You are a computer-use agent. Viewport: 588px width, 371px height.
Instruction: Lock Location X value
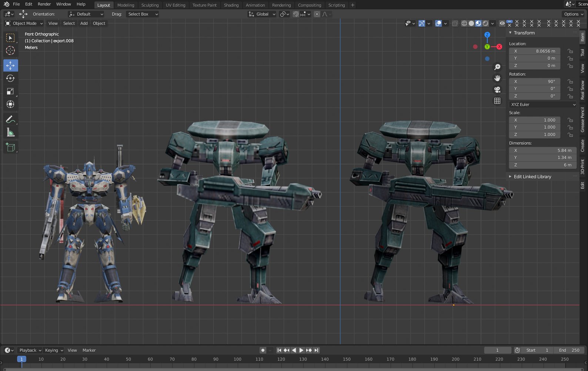pyautogui.click(x=571, y=51)
